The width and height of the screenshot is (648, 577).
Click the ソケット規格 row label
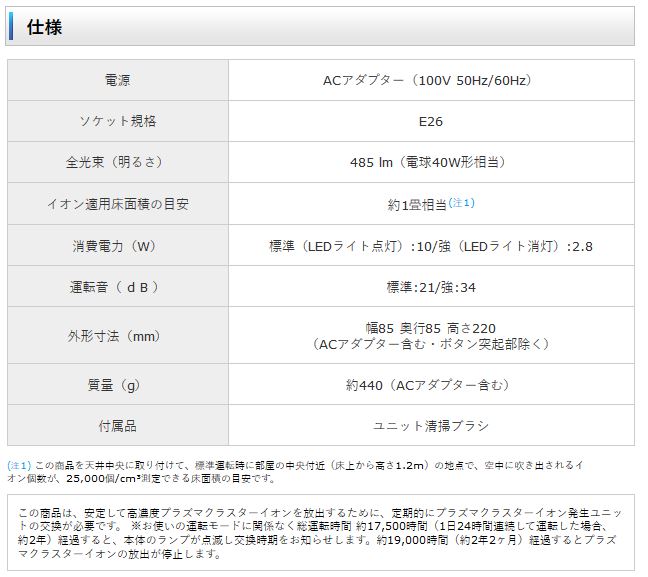[118, 121]
